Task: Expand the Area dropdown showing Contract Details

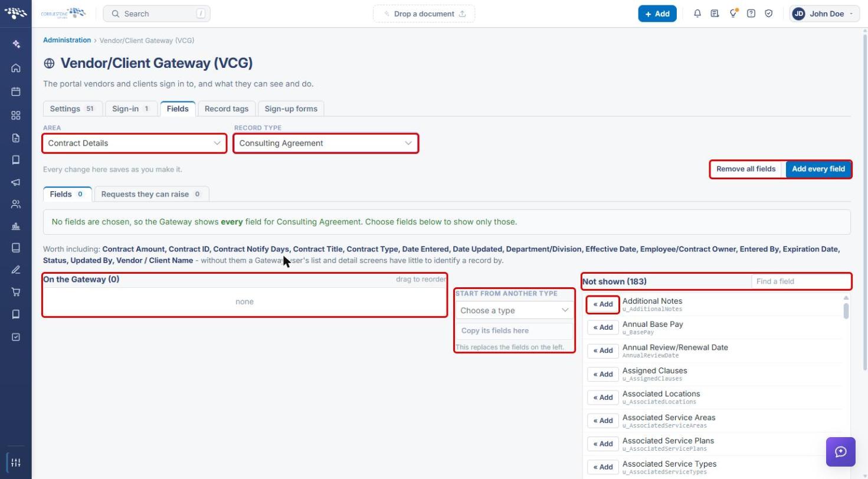Action: click(135, 143)
